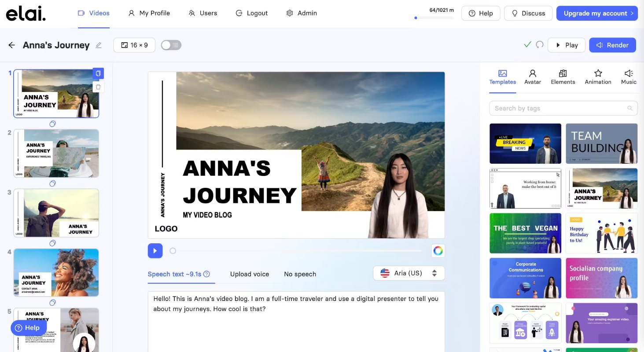Delete slide 1 using the trash icon
The width and height of the screenshot is (644, 352).
pyautogui.click(x=98, y=87)
